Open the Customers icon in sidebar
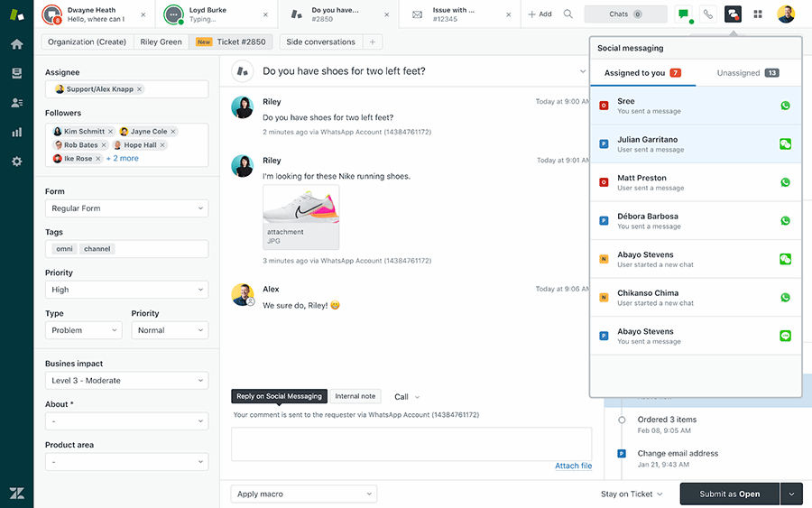This screenshot has width=812, height=508. [16, 103]
